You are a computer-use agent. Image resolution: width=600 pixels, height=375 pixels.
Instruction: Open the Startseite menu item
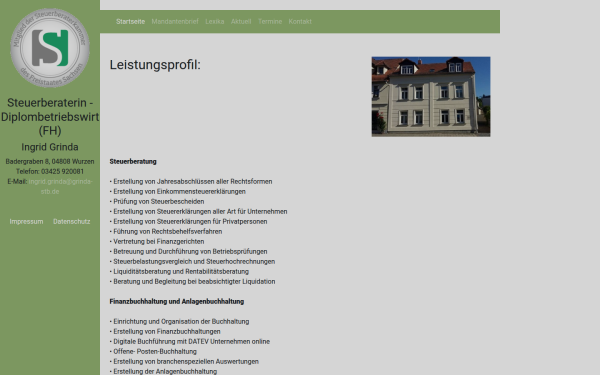pyautogui.click(x=130, y=21)
